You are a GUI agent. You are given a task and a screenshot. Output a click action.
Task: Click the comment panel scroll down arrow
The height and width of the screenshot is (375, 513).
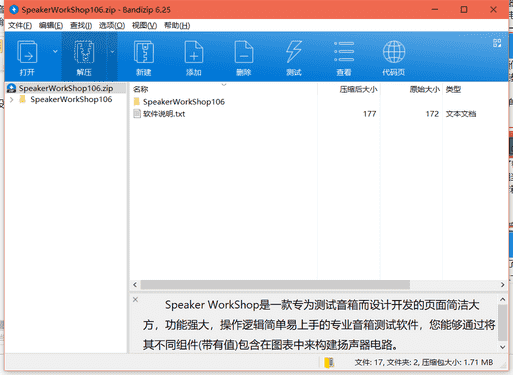[x=502, y=347]
